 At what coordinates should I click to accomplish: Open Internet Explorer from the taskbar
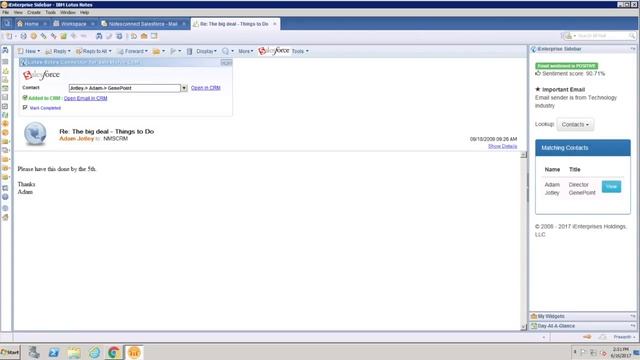coord(94,352)
